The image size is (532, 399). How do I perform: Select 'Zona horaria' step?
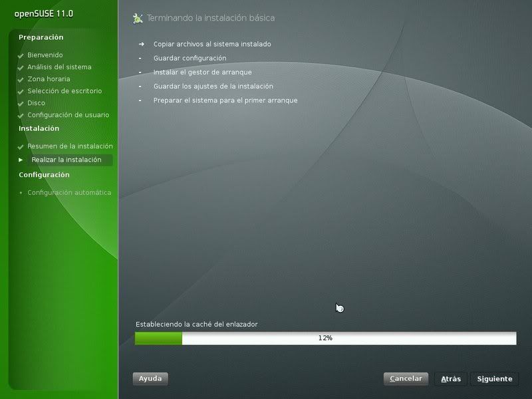[x=49, y=79]
